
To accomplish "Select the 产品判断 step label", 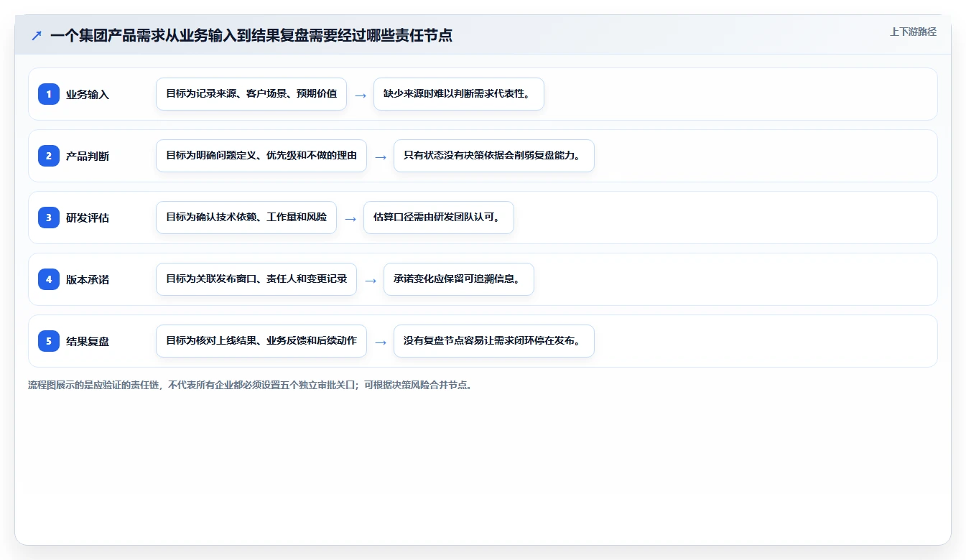I will click(88, 156).
